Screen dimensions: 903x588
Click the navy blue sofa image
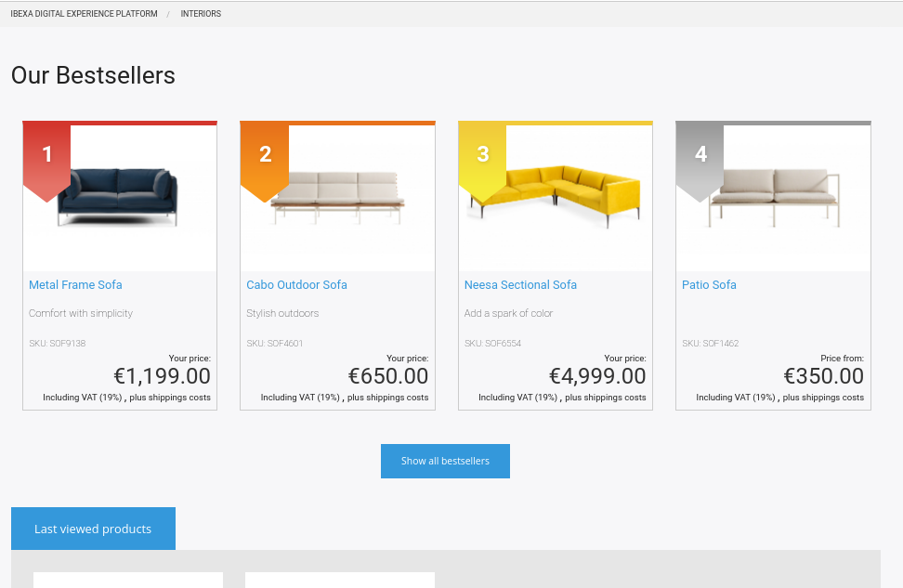[x=118, y=197]
